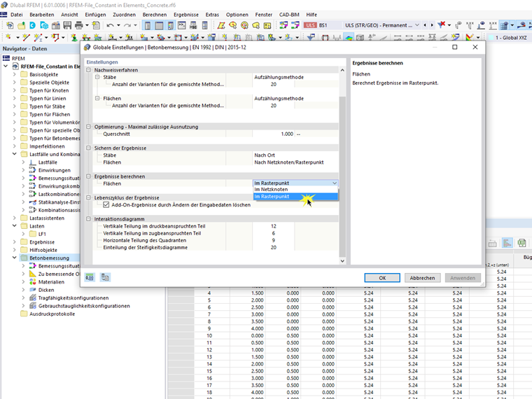The width and height of the screenshot is (532, 399).
Task: Click settings scrollbar down arrow
Action: pos(342,261)
